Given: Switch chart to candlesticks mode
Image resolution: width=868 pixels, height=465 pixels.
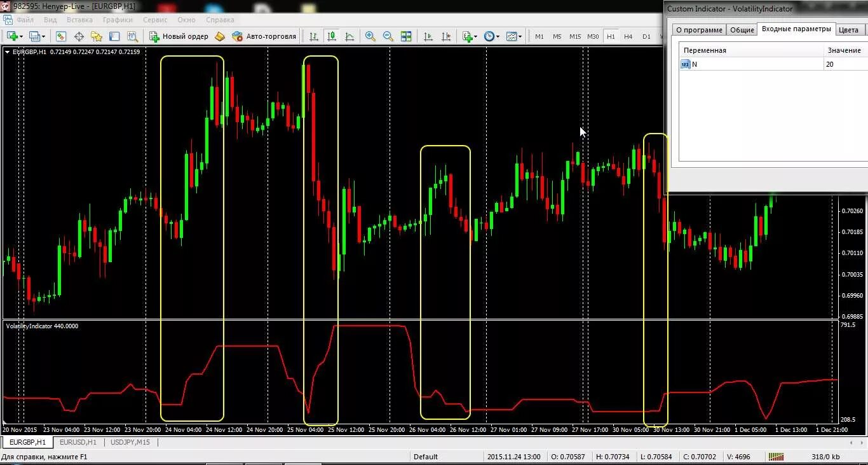Looking at the screenshot, I should point(332,36).
